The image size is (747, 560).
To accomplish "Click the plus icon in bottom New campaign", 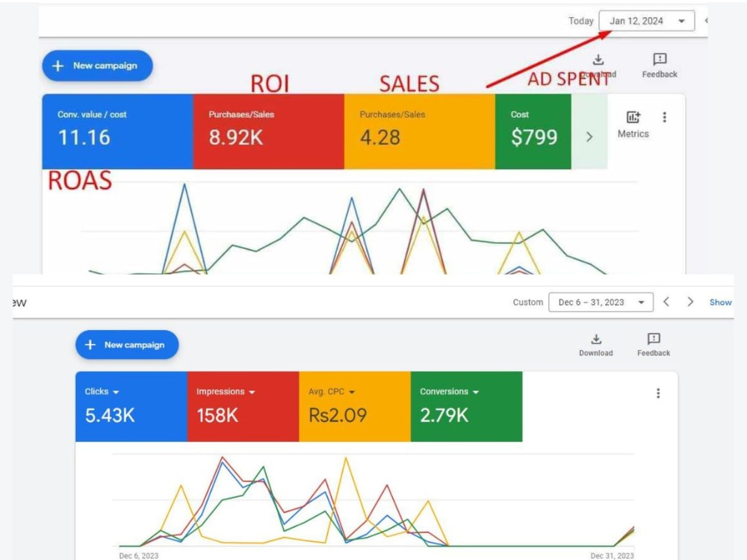I will coord(90,345).
